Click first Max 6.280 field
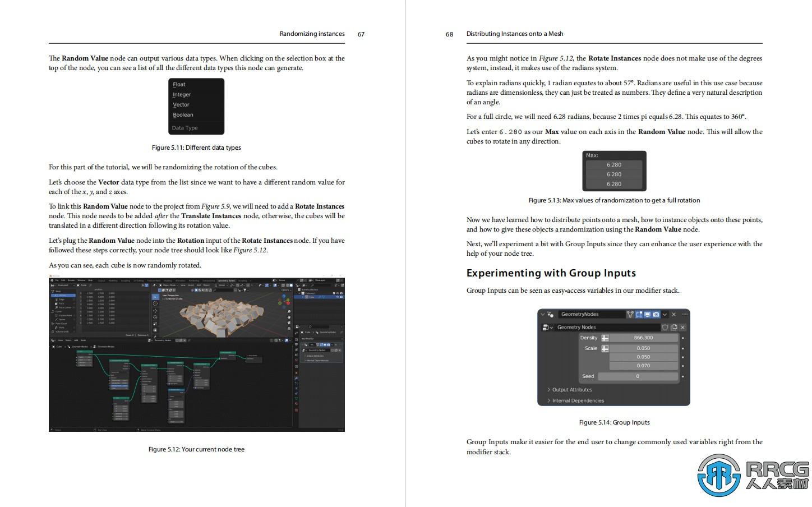Image resolution: width=812 pixels, height=507 pixels. tap(614, 165)
